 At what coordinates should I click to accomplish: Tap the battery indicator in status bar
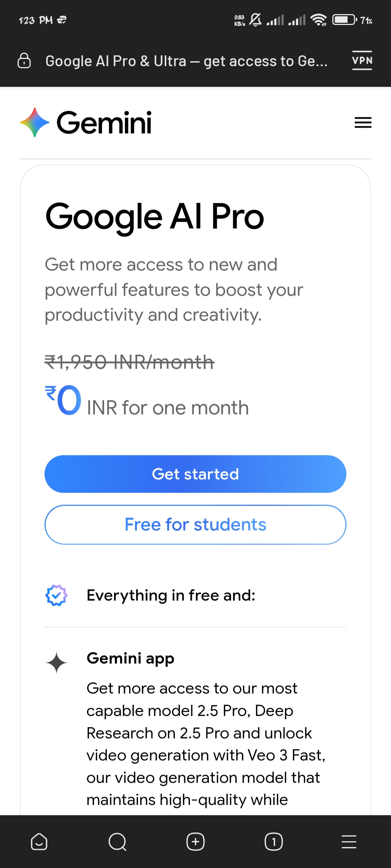point(344,20)
